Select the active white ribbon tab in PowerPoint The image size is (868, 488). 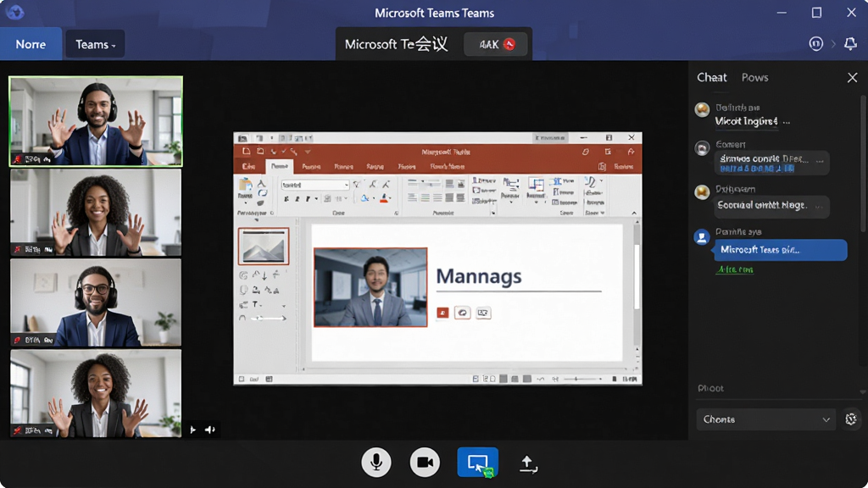pos(280,166)
